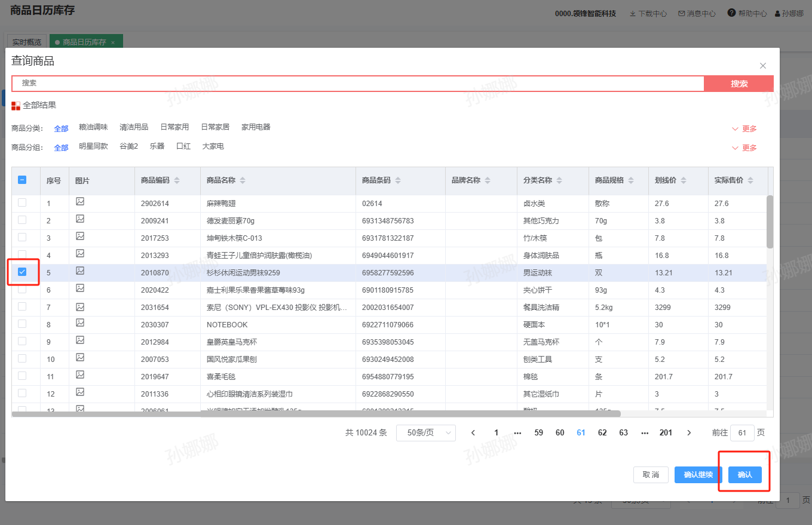The width and height of the screenshot is (812, 525).
Task: Click image placeholder for 麻辣鸭翅 row
Action: click(x=80, y=202)
